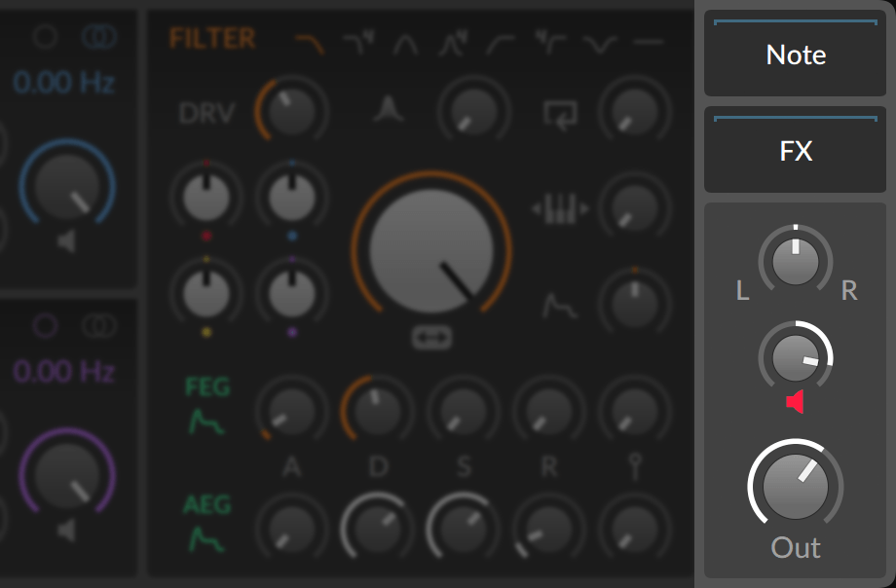This screenshot has width=896, height=588.
Task: Click the FEG release knob
Action: (548, 410)
